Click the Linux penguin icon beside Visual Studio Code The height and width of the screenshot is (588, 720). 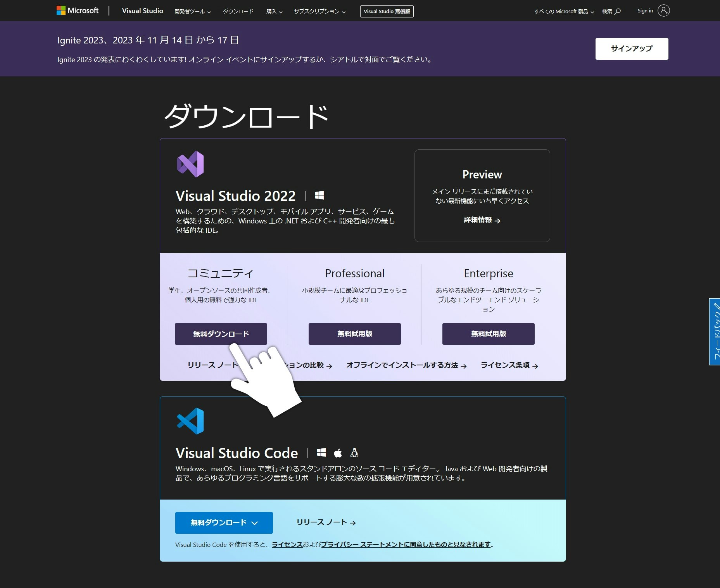point(354,453)
